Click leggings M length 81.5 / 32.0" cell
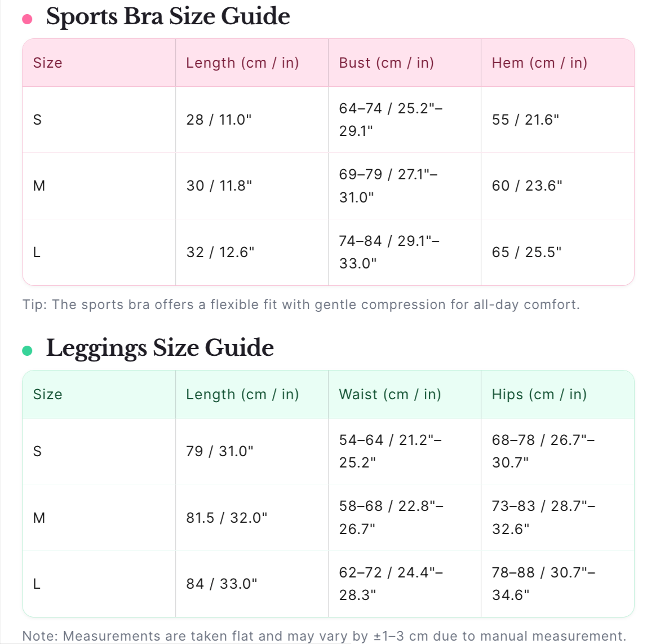The width and height of the screenshot is (647, 644). [x=227, y=518]
